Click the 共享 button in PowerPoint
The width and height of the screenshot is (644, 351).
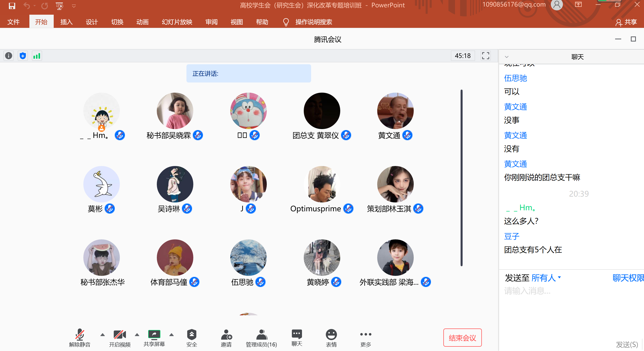[626, 22]
